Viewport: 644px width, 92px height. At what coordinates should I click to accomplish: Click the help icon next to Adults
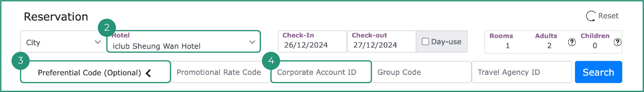click(x=572, y=42)
